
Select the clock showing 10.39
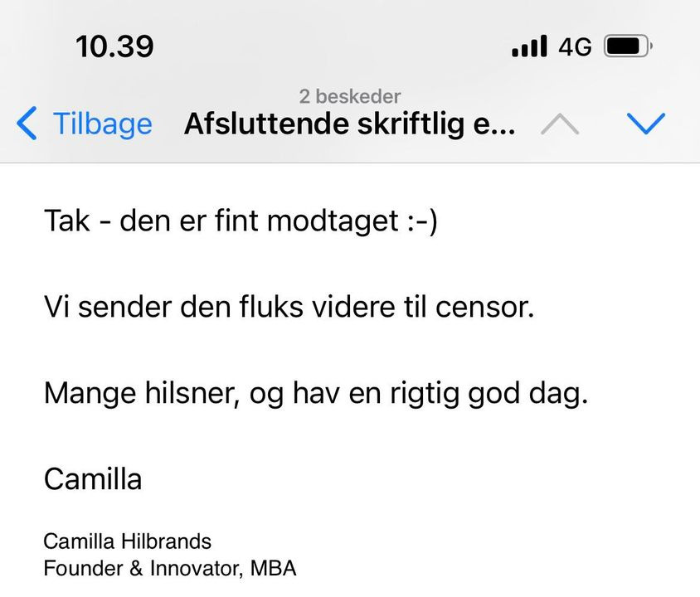click(x=114, y=46)
